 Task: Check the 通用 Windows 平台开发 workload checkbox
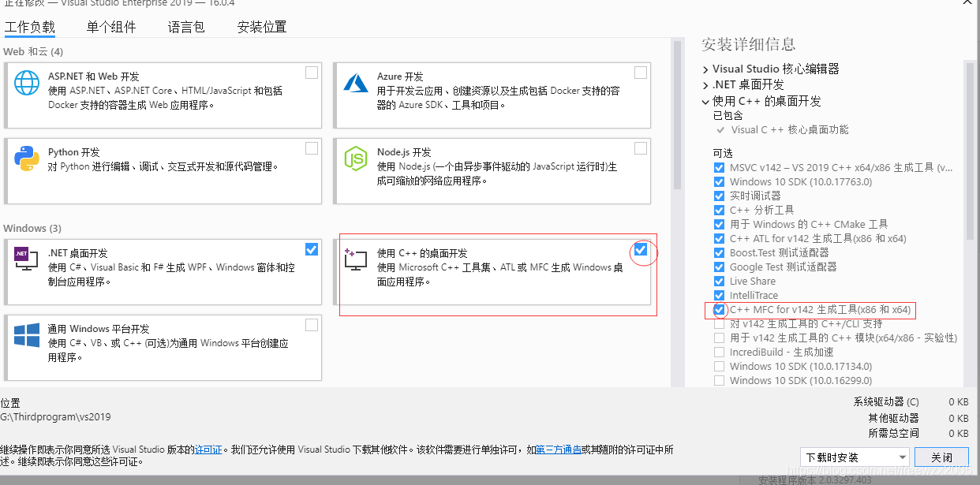click(312, 325)
